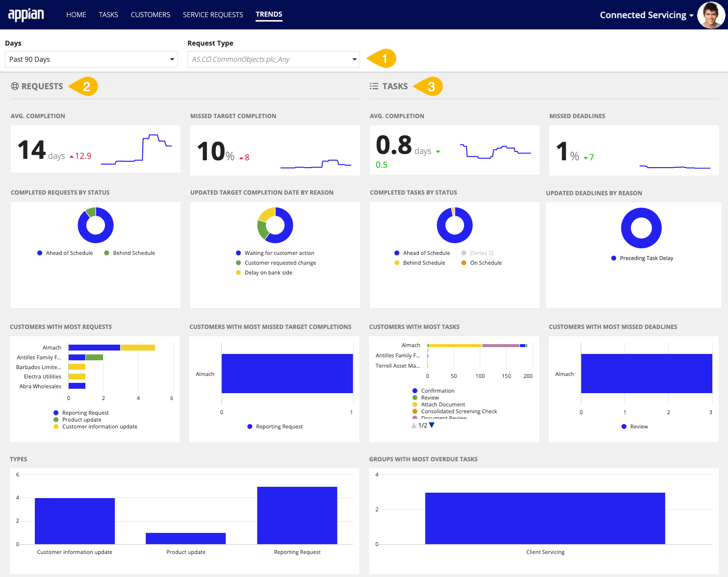Click the Almach bar in most requests
The height and width of the screenshot is (577, 728).
click(x=112, y=348)
